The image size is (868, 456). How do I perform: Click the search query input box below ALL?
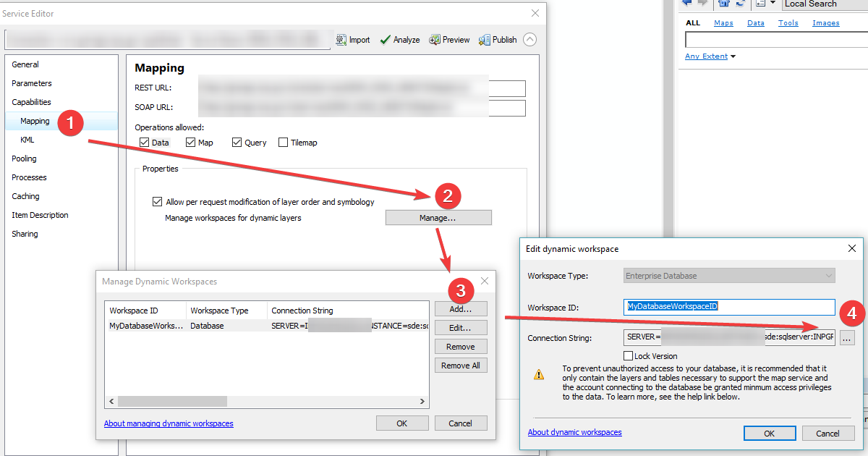776,40
